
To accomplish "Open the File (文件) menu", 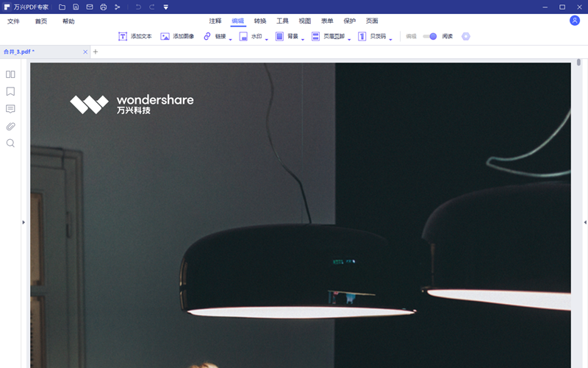I will [x=14, y=21].
